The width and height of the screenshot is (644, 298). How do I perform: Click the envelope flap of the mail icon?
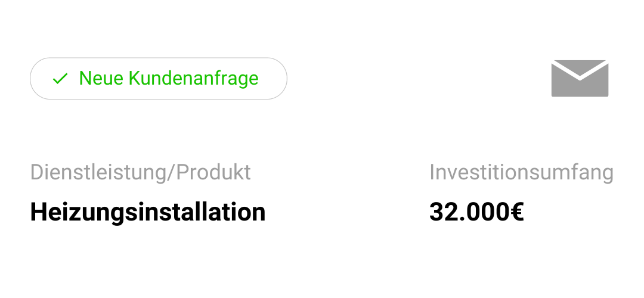click(580, 67)
